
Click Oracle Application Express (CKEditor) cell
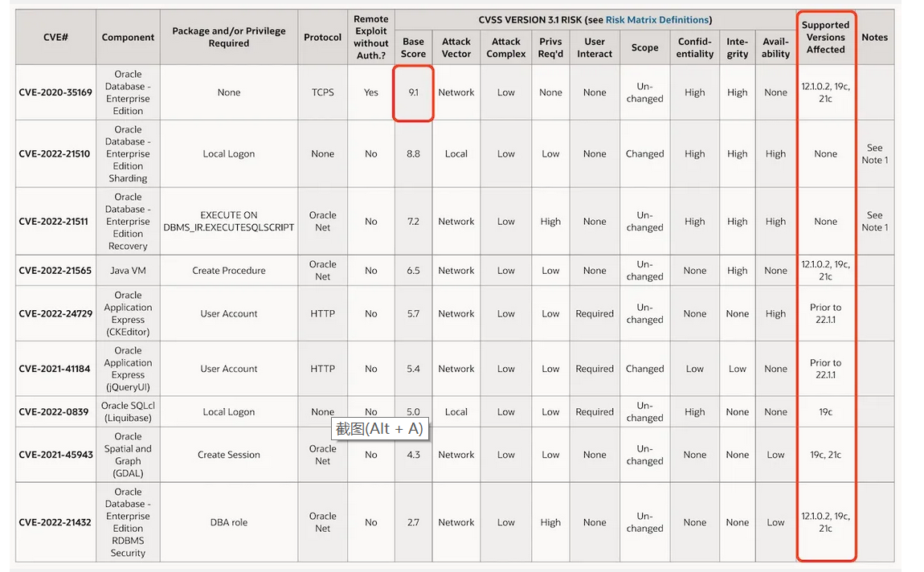(128, 313)
